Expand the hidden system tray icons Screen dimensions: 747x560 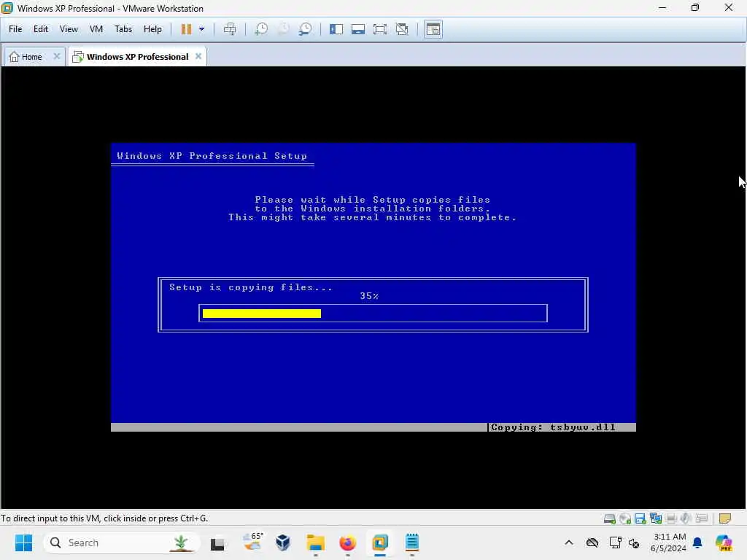tap(569, 542)
